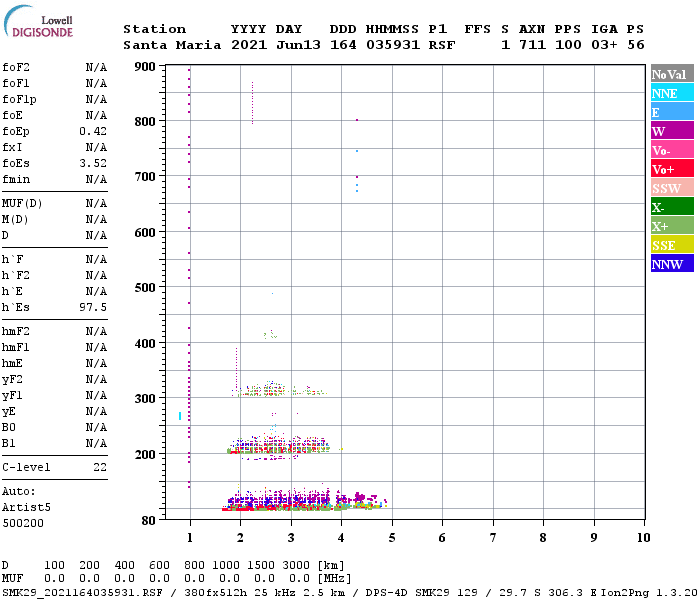
Task: Click the foEs value 3.52
Action: [93, 163]
